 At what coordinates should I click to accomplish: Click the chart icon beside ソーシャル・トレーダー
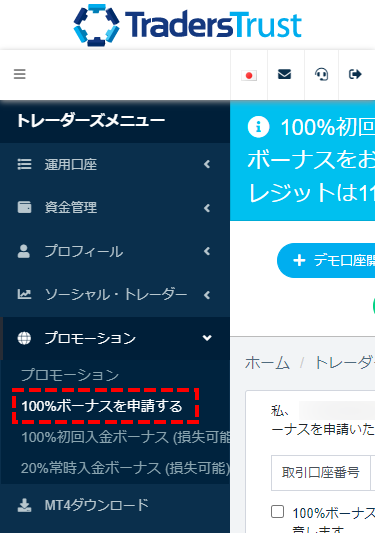point(24,294)
